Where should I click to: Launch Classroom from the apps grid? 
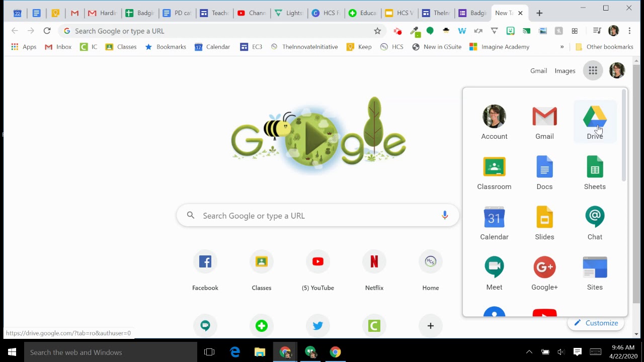[494, 172]
